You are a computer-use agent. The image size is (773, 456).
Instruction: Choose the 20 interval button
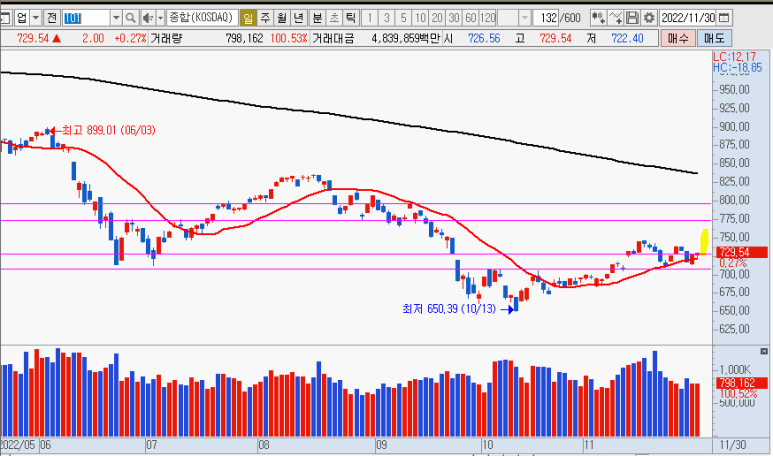pyautogui.click(x=437, y=19)
